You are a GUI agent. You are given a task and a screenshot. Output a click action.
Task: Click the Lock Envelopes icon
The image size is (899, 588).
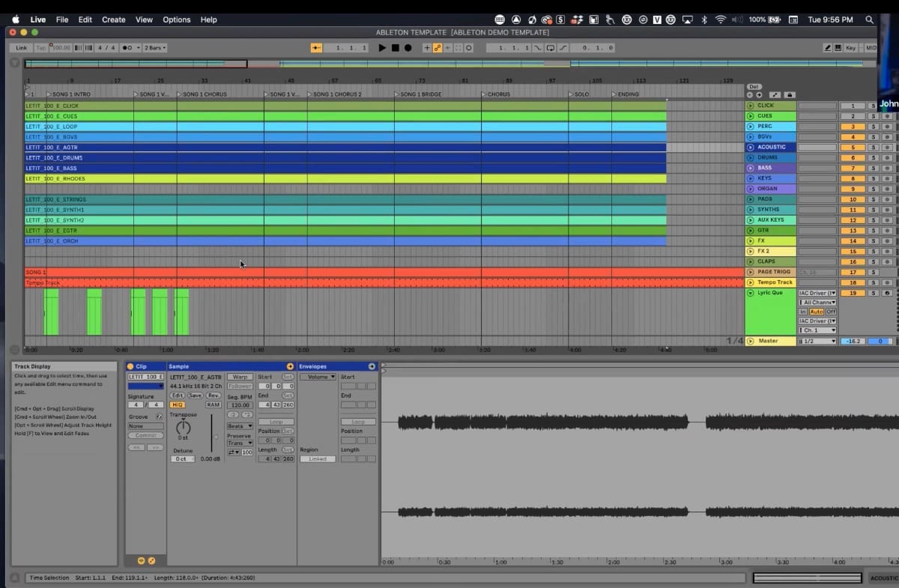pos(790,95)
